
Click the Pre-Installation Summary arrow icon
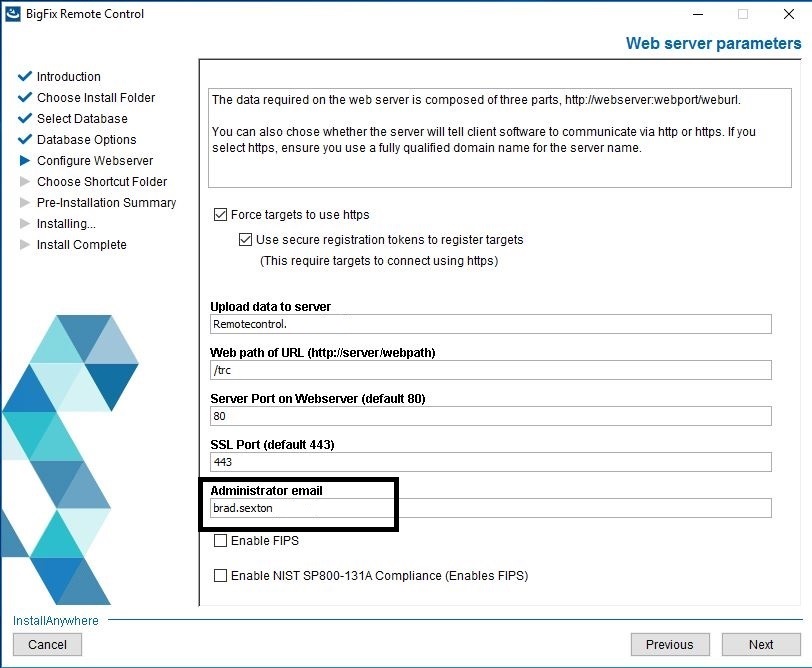[x=25, y=202]
